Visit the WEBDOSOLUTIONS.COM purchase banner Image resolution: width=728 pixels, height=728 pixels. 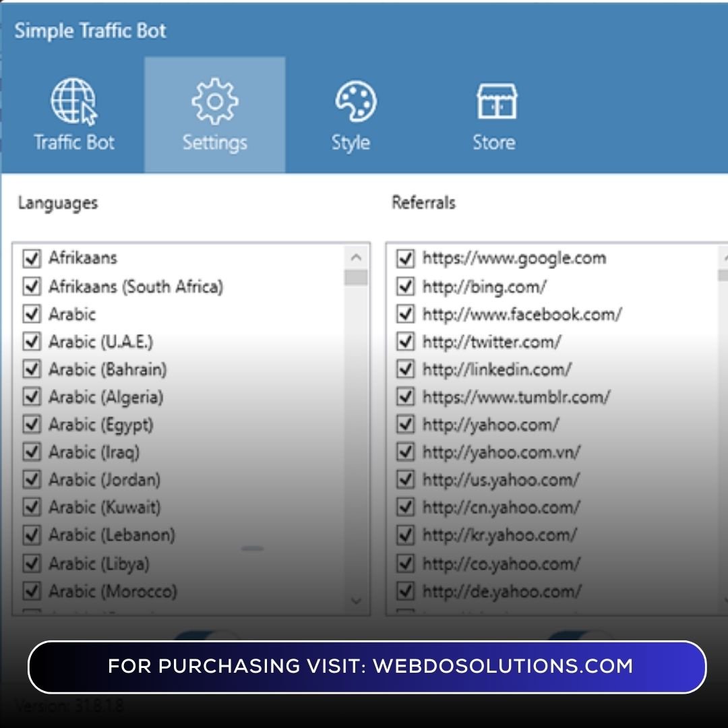coord(367,667)
